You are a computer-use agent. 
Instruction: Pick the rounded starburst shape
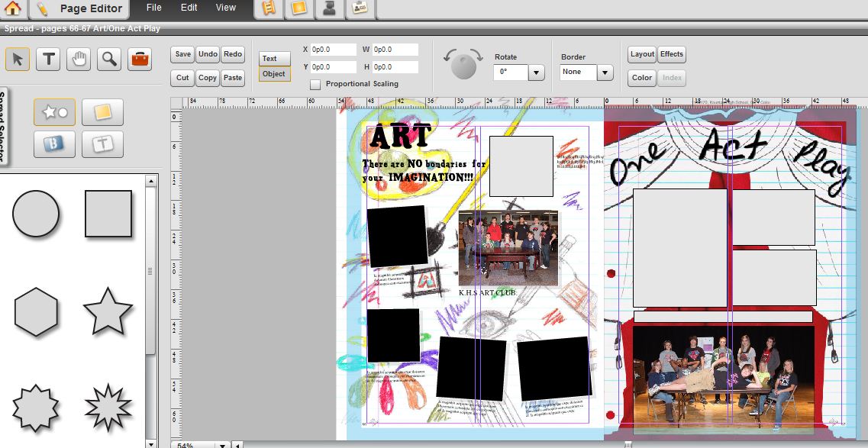pos(35,409)
